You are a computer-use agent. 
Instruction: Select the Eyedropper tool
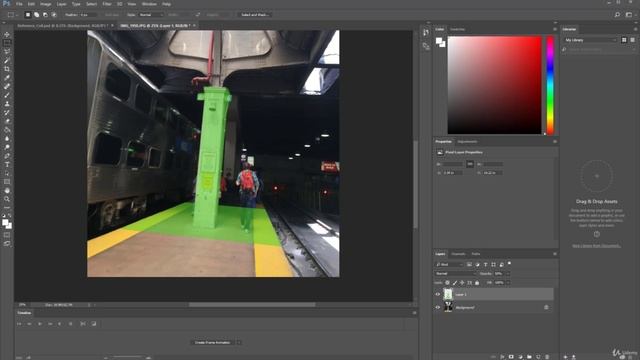(x=7, y=78)
